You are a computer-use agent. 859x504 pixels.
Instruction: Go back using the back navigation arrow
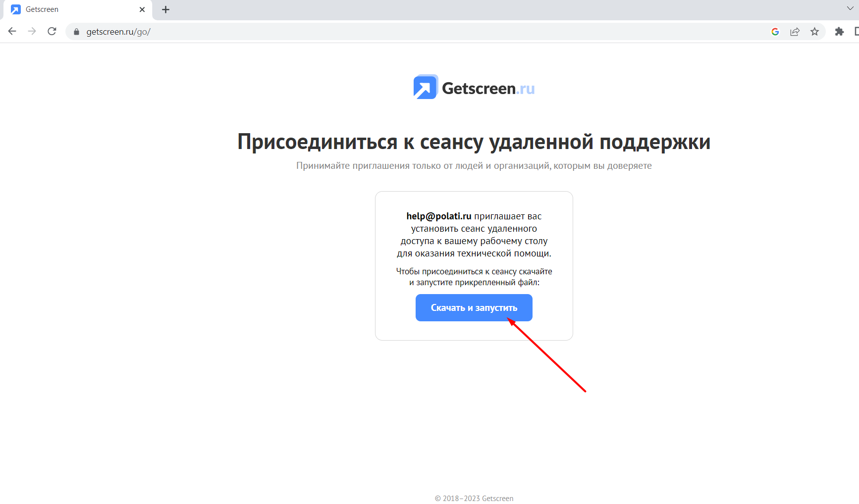(12, 31)
